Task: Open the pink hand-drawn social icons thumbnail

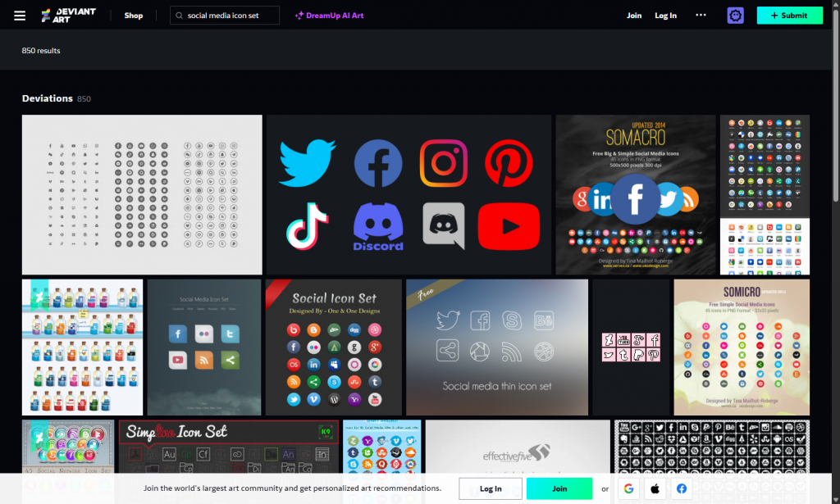Action: coord(631,347)
